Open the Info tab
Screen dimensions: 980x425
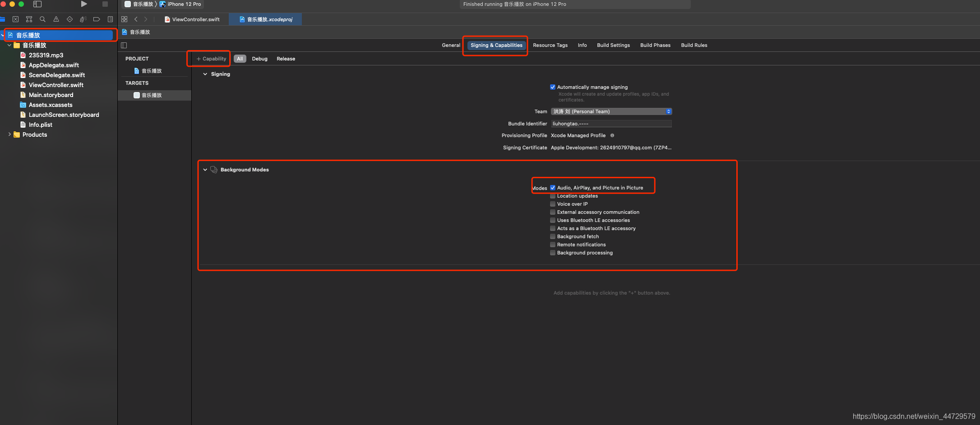coord(582,45)
